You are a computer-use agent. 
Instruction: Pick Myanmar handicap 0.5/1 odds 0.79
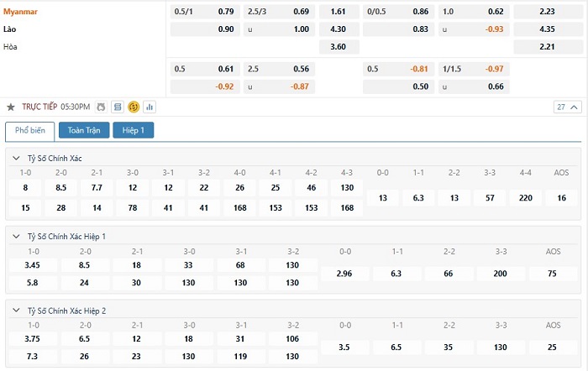205,12
